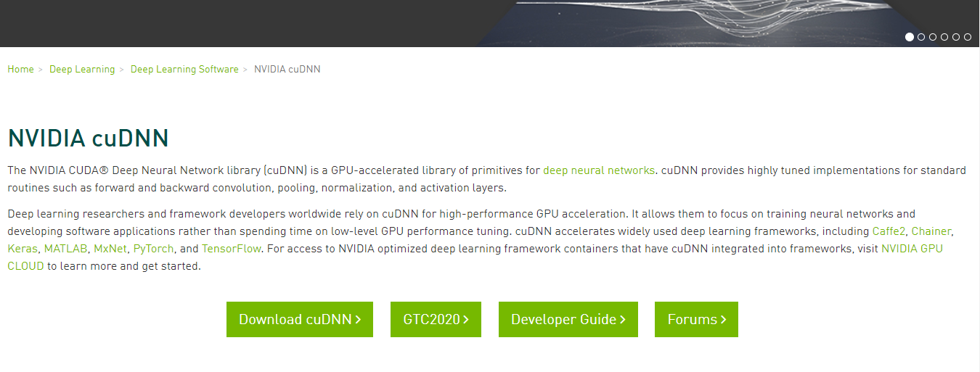Click the Download cuDNN button

click(300, 320)
